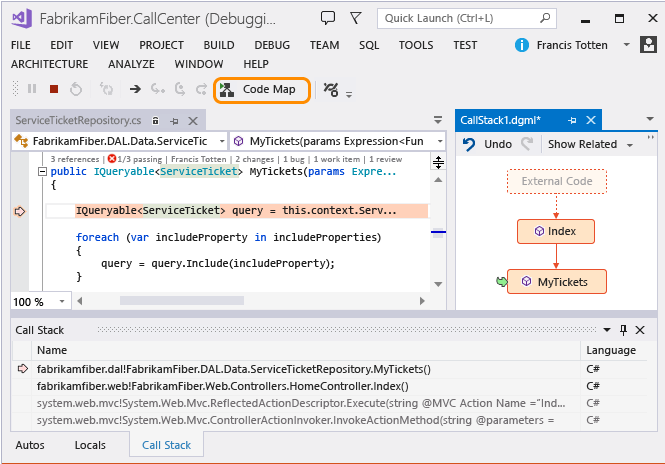The height and width of the screenshot is (464, 665).
Task: Click Undo in the code map toolbar
Action: click(487, 144)
